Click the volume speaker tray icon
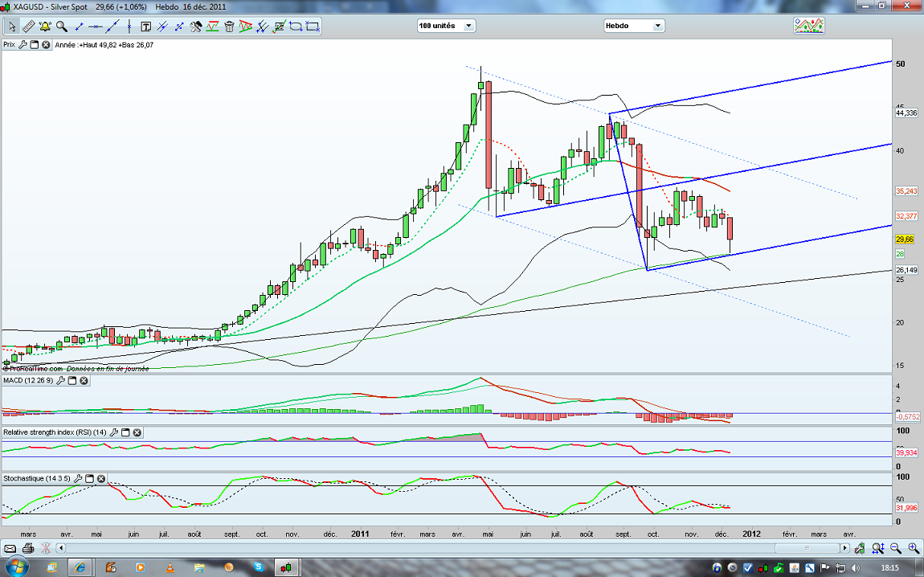Image resolution: width=924 pixels, height=577 pixels. point(856,568)
